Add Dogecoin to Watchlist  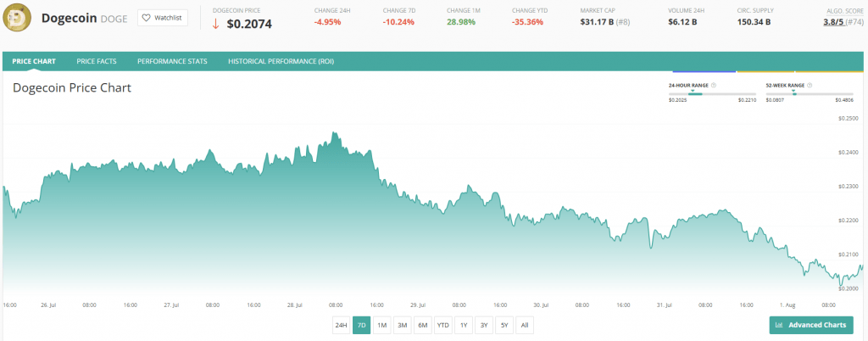click(x=162, y=18)
